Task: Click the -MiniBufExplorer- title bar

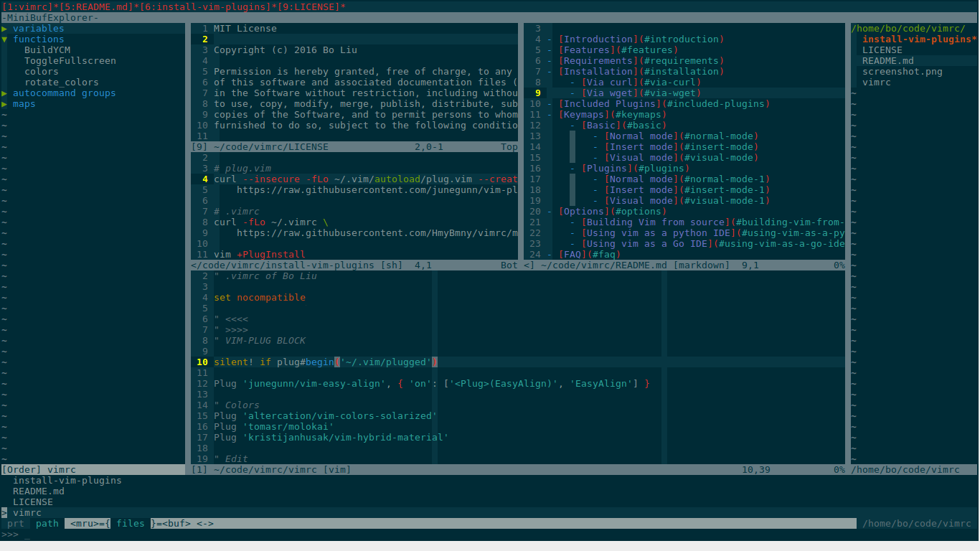Action: (x=490, y=18)
